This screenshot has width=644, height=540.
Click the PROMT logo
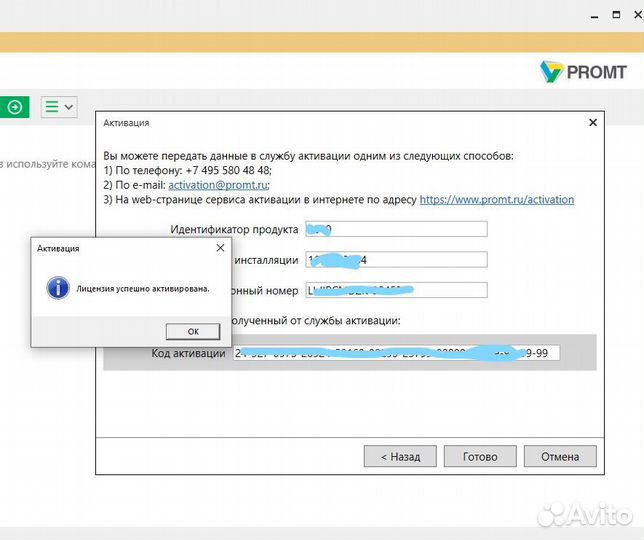click(583, 71)
